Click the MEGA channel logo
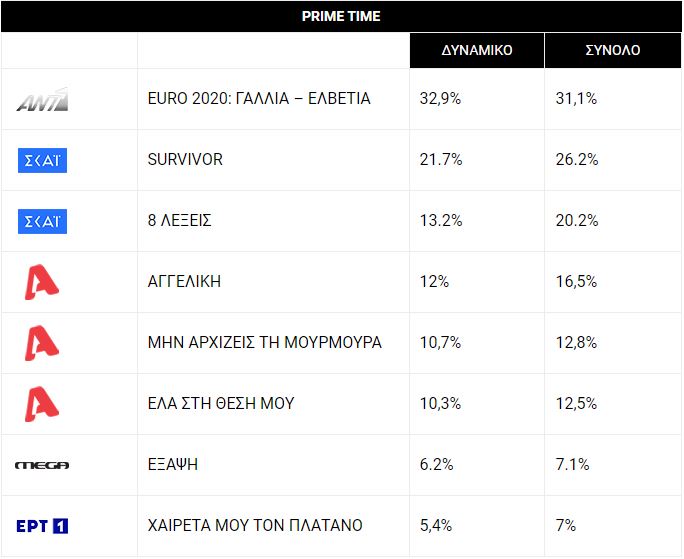 point(42,465)
